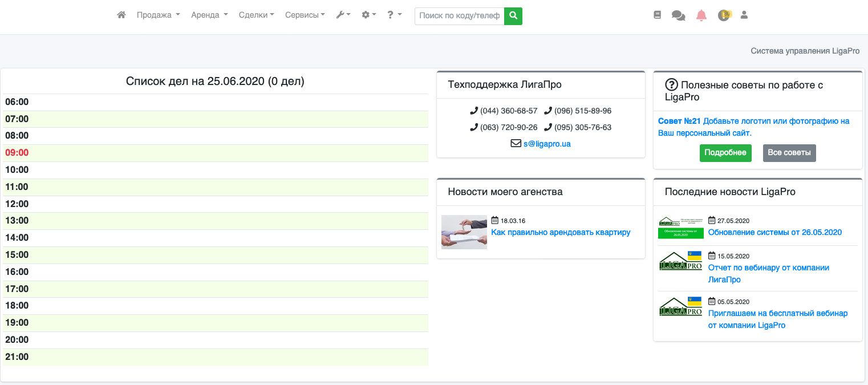Screen dimensions: 868x385
Task: Open the chat messages icon
Action: coord(679,16)
